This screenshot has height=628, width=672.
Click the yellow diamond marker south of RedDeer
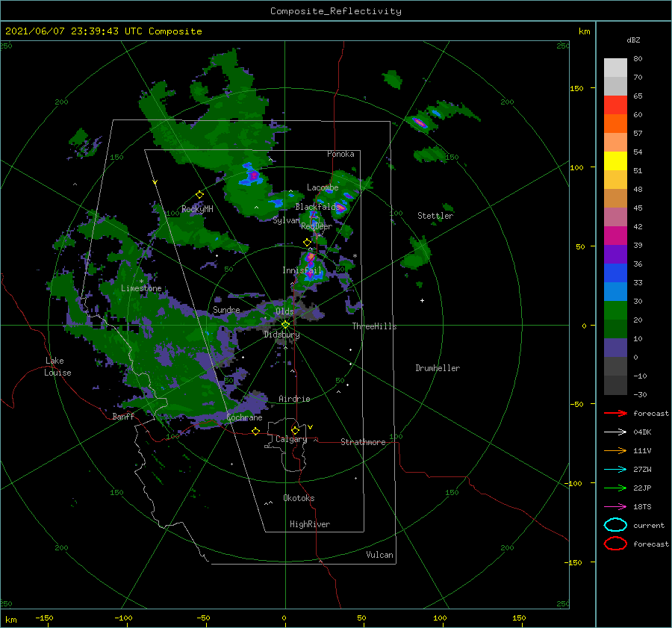[307, 243]
